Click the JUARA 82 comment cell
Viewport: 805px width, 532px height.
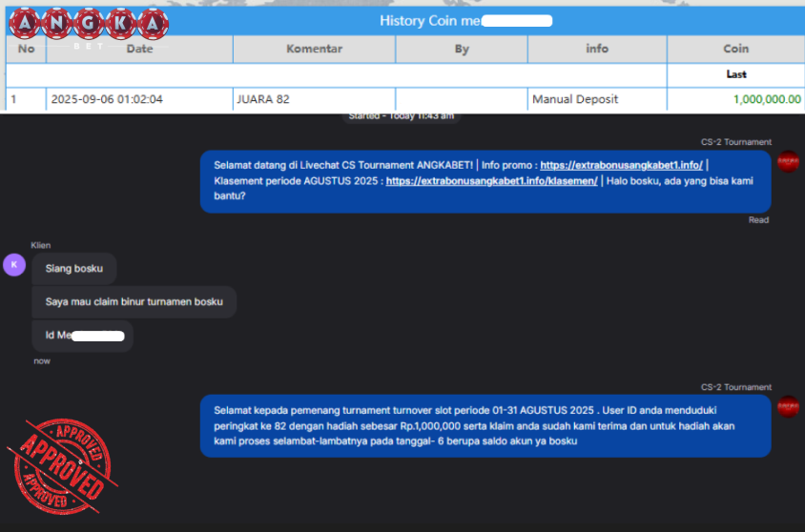coord(314,99)
